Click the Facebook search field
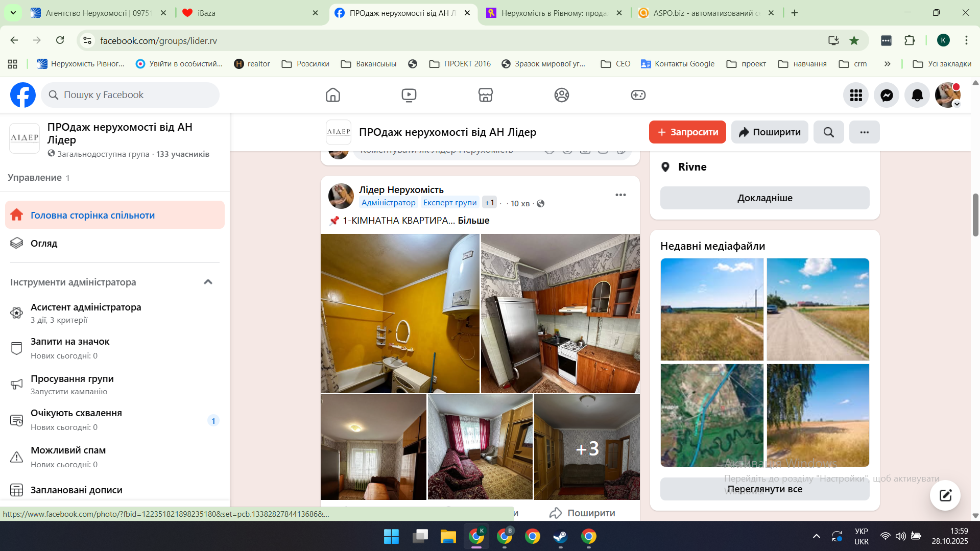Image resolution: width=980 pixels, height=551 pixels. 130,95
